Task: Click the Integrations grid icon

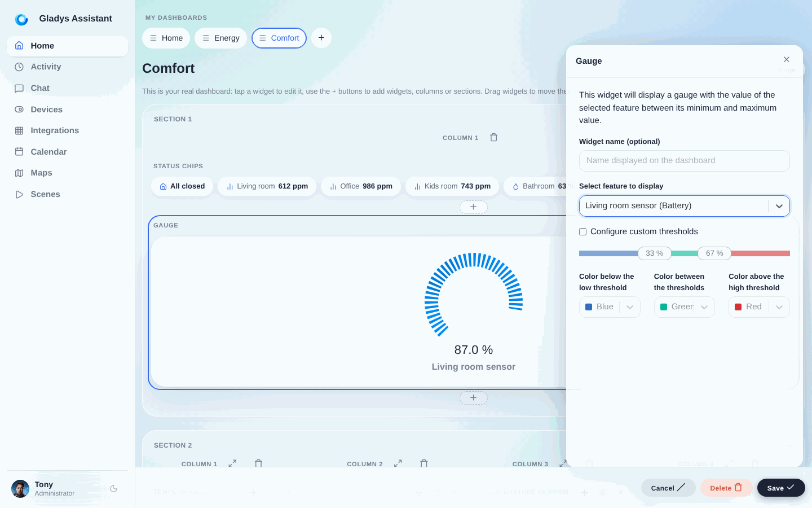Action: 19,130
